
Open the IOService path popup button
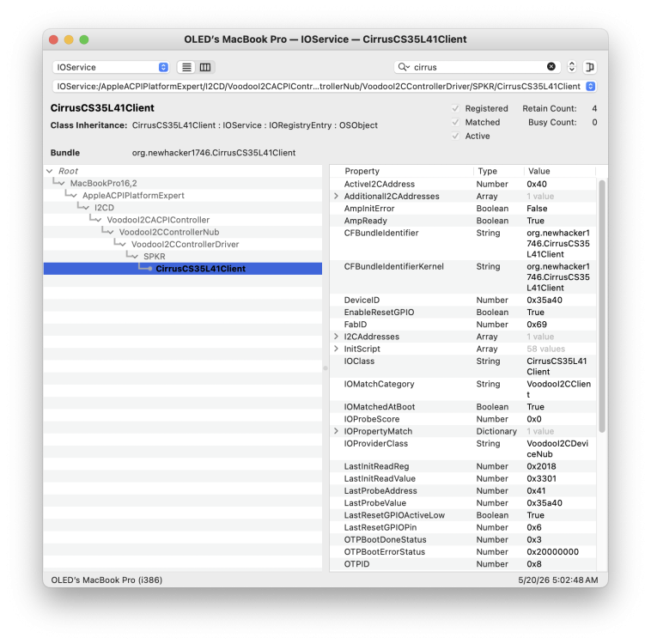tap(590, 87)
